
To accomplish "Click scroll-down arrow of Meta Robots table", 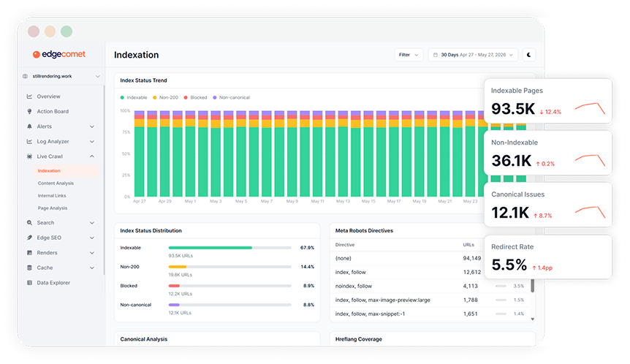I will 533,319.
